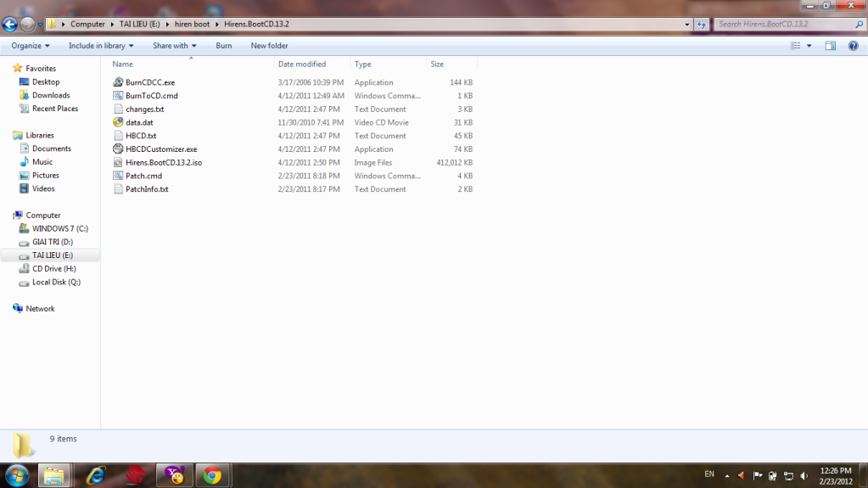Screen dimensions: 868x488
Task: Open GIAI TRI (D:) drive
Action: click(x=52, y=242)
